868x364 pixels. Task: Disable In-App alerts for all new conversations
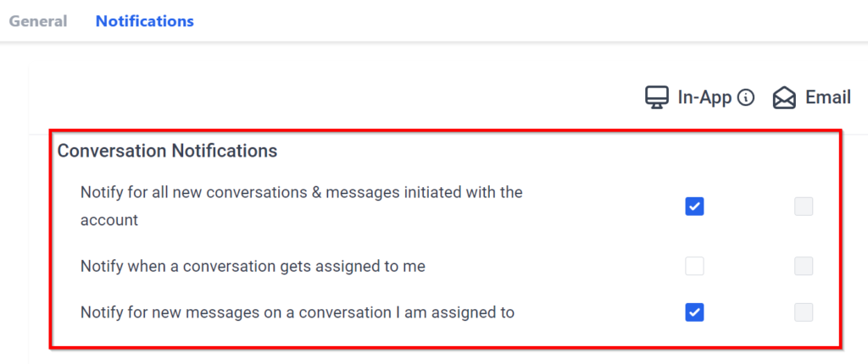pos(694,206)
